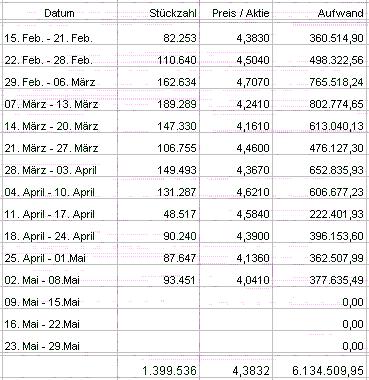
Task: Click the total quantity cell 1.399.536
Action: point(159,369)
